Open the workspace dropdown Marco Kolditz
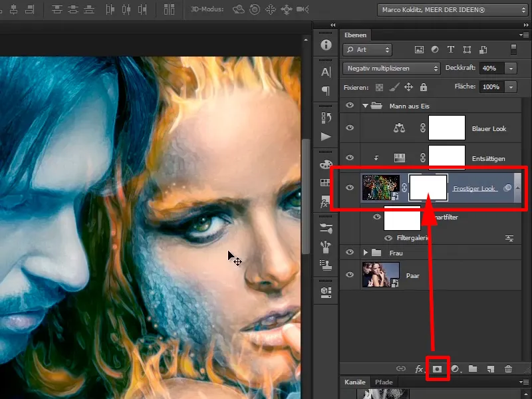Screen dimensions: 532x399 [x=454, y=10]
